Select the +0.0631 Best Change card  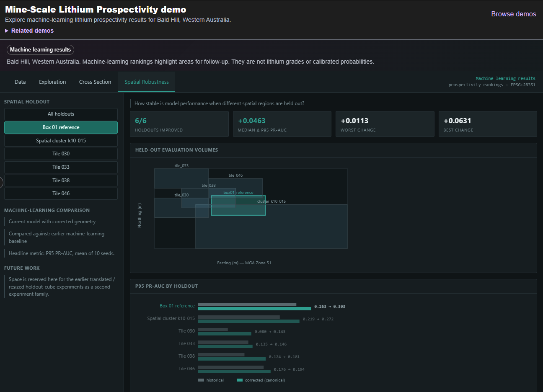click(488, 124)
